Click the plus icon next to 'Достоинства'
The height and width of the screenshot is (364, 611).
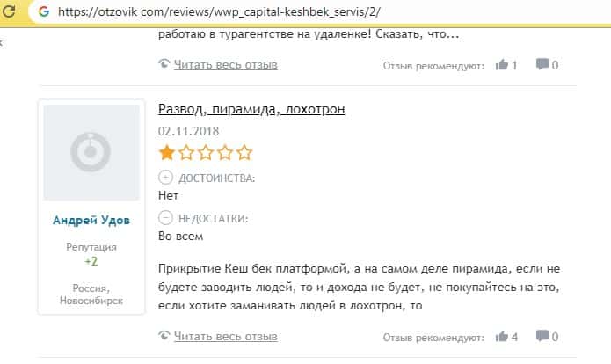[x=165, y=178]
